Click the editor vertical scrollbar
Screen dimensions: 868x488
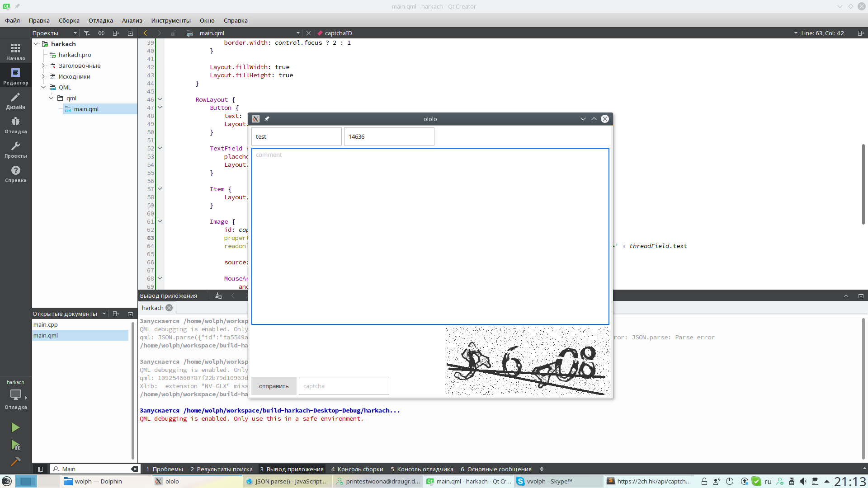[863, 184]
